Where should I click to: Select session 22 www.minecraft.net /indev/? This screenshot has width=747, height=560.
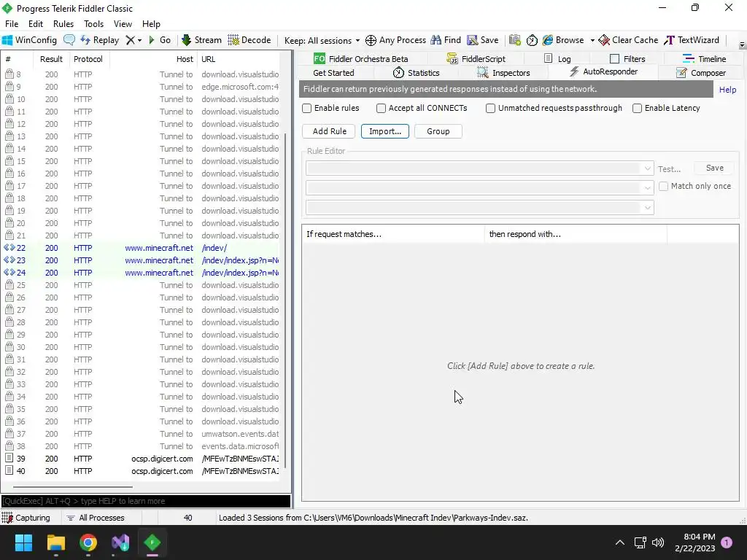141,248
